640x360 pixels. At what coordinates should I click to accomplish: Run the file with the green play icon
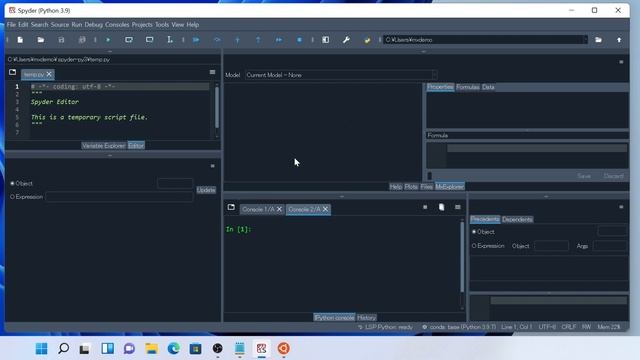[x=108, y=40]
